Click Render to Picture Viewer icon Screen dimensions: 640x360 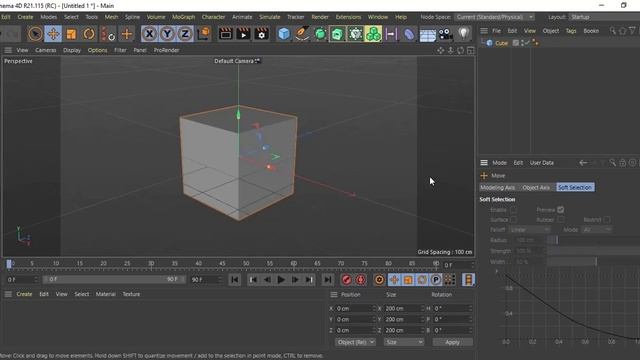coord(243,34)
